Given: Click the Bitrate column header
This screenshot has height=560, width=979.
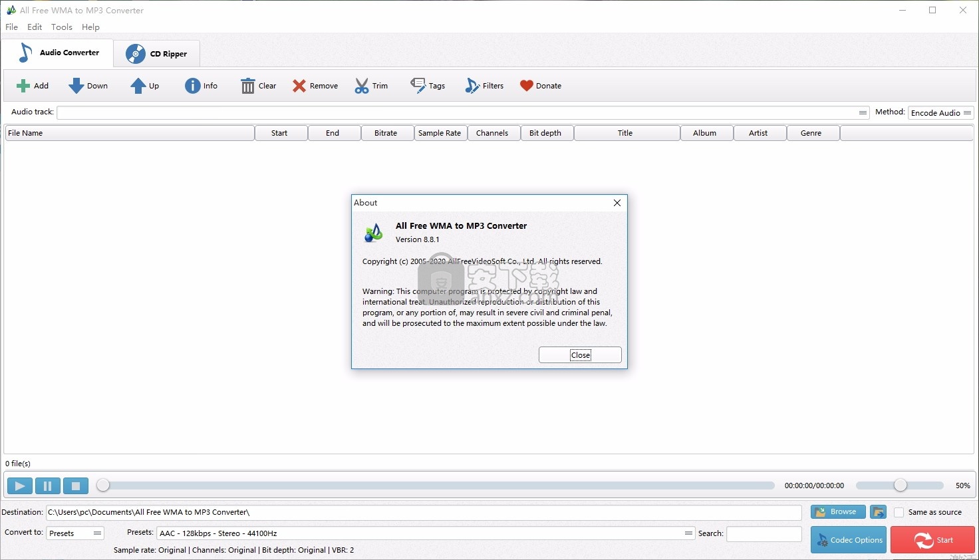Looking at the screenshot, I should pyautogui.click(x=388, y=133).
